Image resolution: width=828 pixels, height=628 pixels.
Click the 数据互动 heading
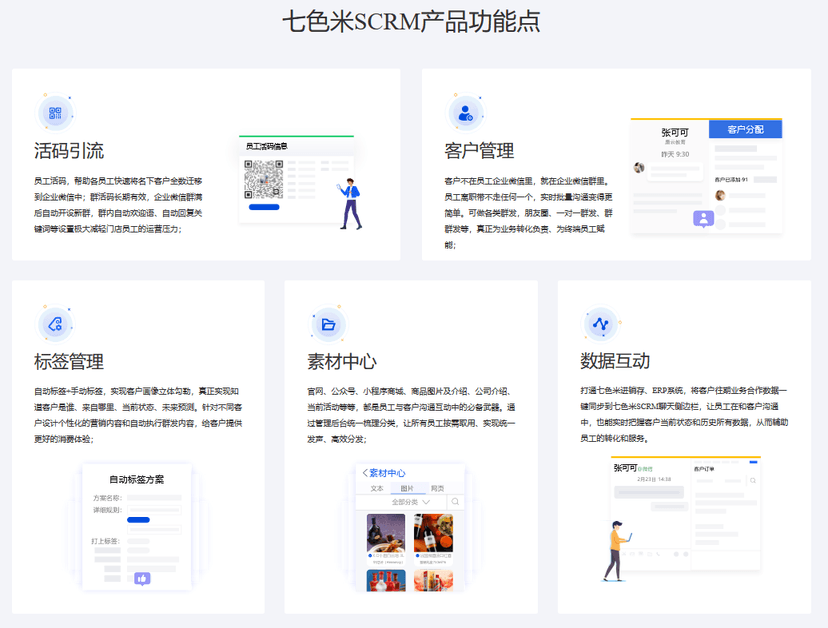tap(615, 361)
